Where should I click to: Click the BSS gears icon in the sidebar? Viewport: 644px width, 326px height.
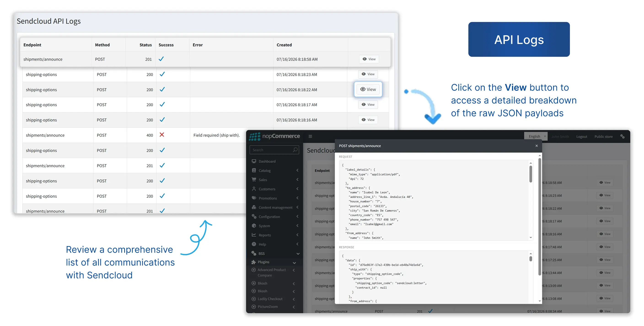tap(254, 253)
